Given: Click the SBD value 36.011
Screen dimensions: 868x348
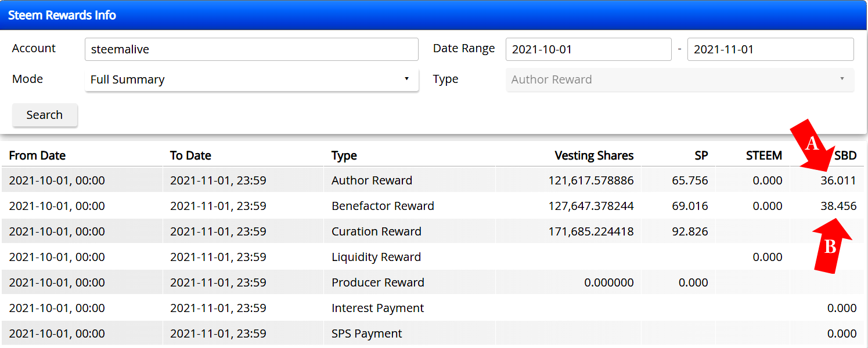Looking at the screenshot, I should [838, 180].
